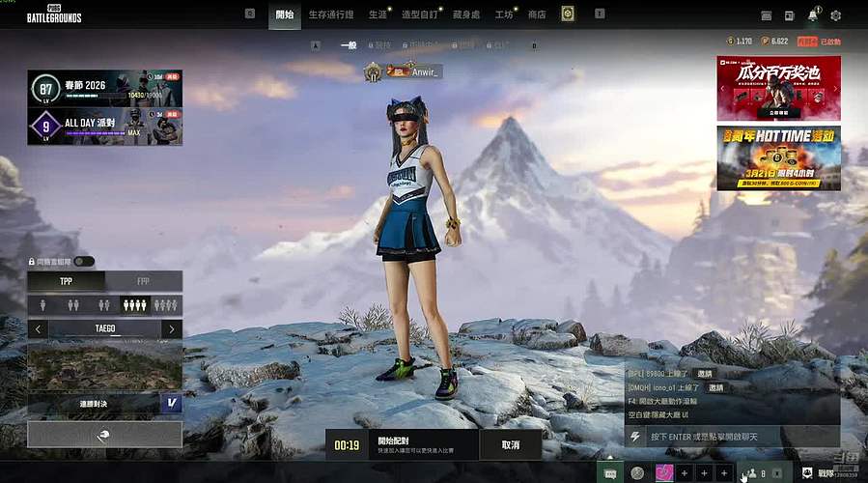Viewport: 868px width, 483px height.
Task: Click the PUBG Battlegrounds logo
Action: [x=54, y=14]
